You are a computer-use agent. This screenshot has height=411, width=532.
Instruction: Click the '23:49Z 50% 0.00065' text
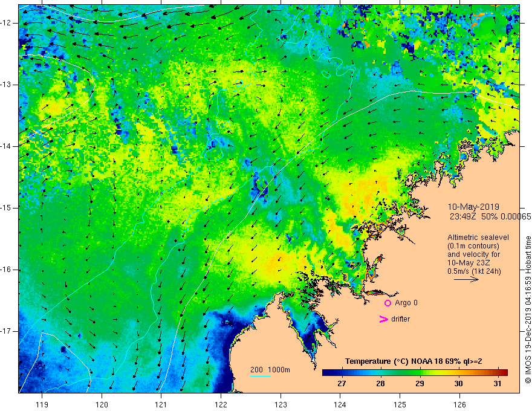(490, 216)
